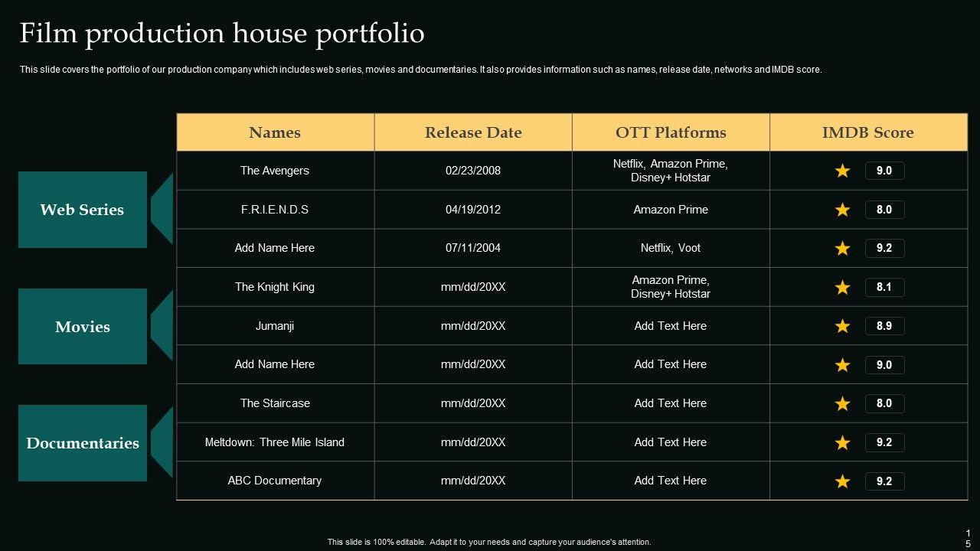Select the Movies category label
Viewport: 980px width, 551px height.
(x=82, y=327)
